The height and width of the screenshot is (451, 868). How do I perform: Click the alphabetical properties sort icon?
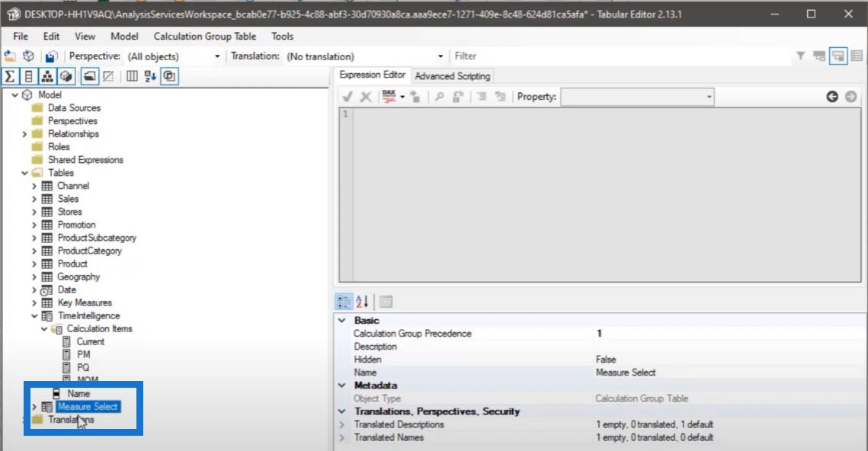(362, 302)
